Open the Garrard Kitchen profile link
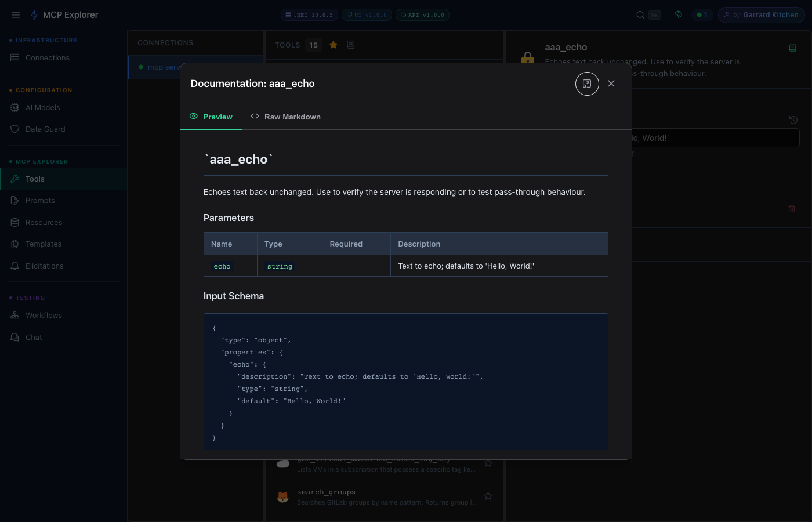812x522 pixels. 760,14
